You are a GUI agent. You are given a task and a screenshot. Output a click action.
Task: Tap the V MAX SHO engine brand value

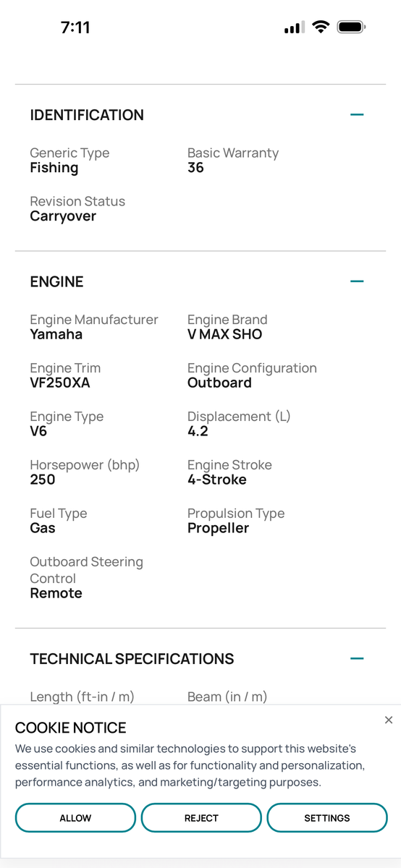click(x=225, y=334)
